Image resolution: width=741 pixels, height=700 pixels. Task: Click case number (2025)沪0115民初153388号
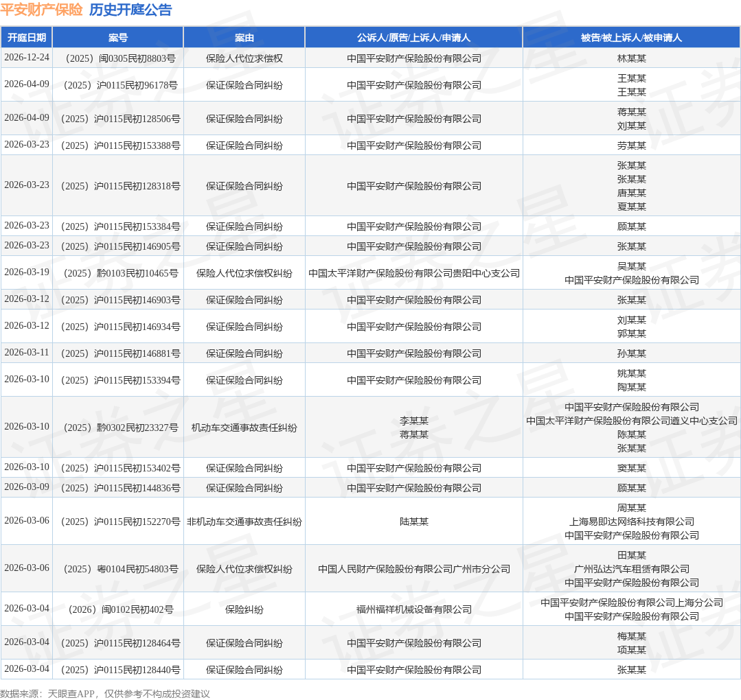pyautogui.click(x=117, y=146)
